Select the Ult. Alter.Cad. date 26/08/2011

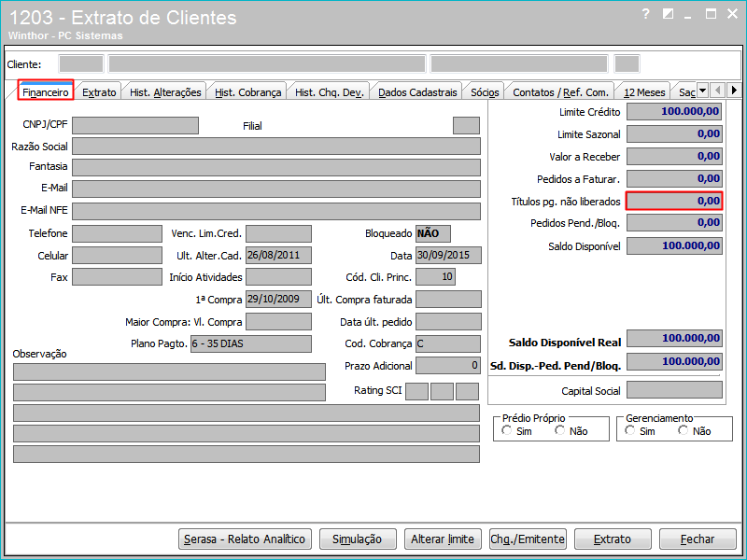pyautogui.click(x=278, y=255)
